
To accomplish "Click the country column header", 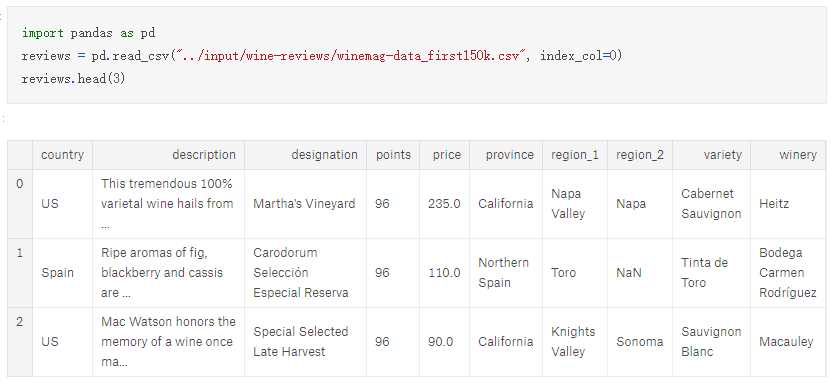I will 62,155.
